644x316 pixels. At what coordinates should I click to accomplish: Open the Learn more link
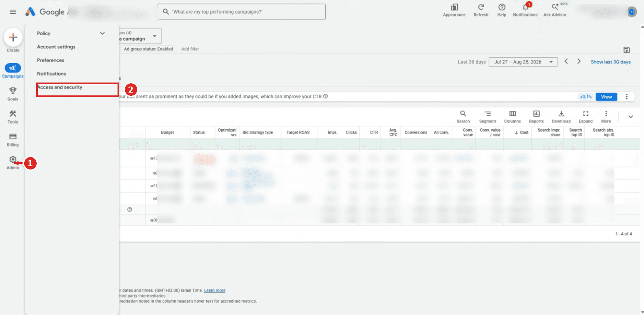[x=215, y=291]
